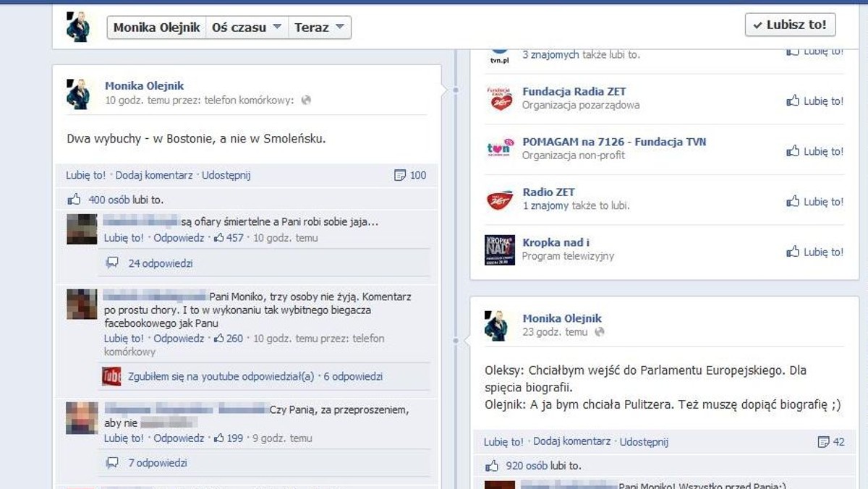Click the 23 godz. temu timestamp

[x=555, y=332]
